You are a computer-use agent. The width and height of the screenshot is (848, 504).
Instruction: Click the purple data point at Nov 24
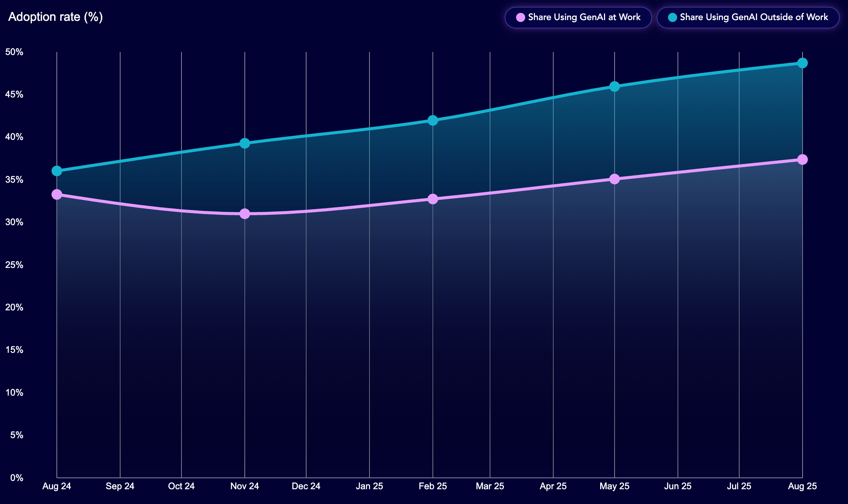(245, 214)
